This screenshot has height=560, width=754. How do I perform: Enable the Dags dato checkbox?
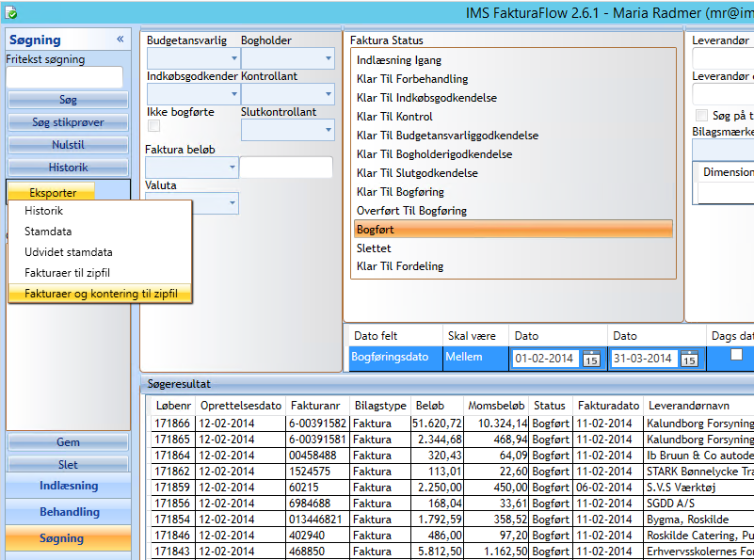point(736,355)
